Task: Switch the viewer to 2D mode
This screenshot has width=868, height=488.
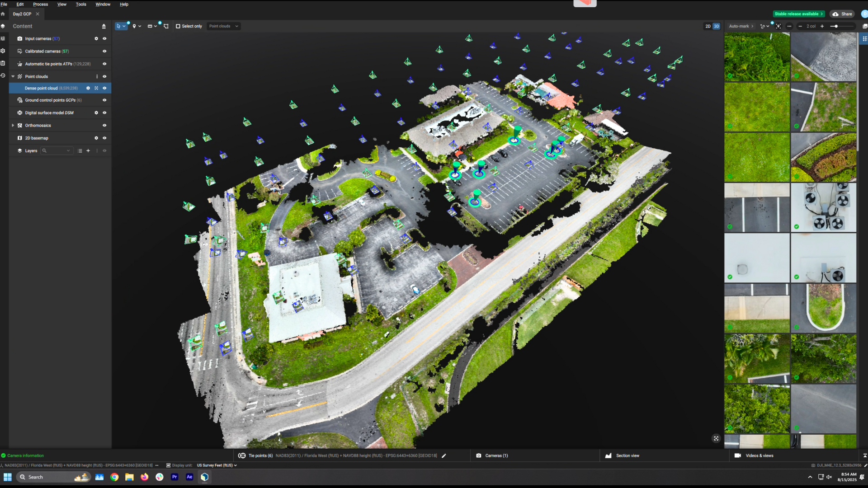Action: tap(708, 26)
